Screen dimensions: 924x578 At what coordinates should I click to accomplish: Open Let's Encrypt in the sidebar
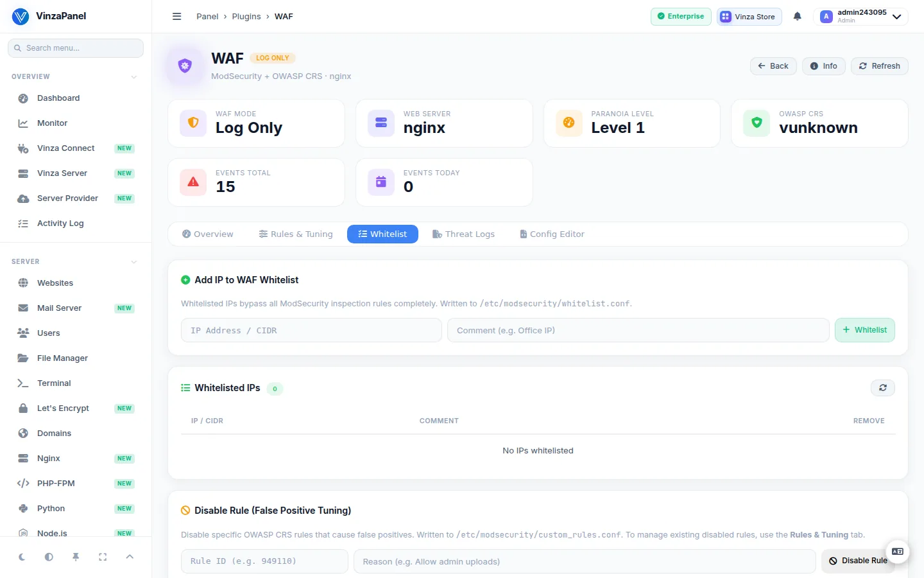click(x=76, y=408)
